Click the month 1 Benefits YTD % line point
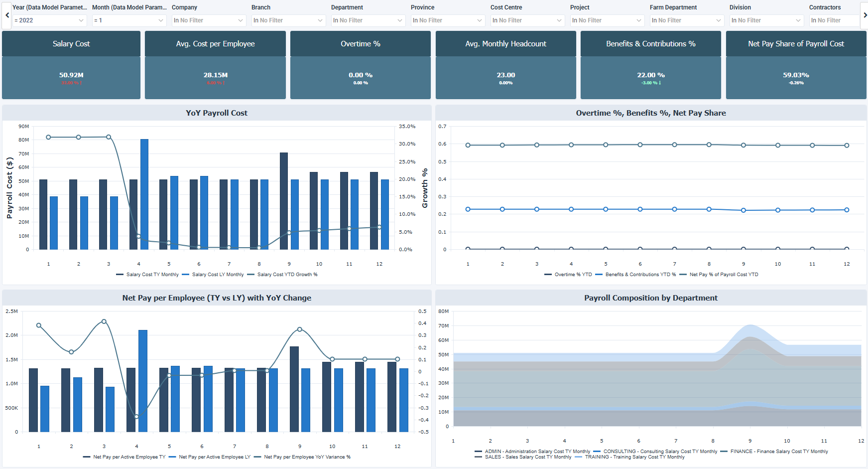Image resolution: width=868 pixels, height=469 pixels. pos(468,209)
